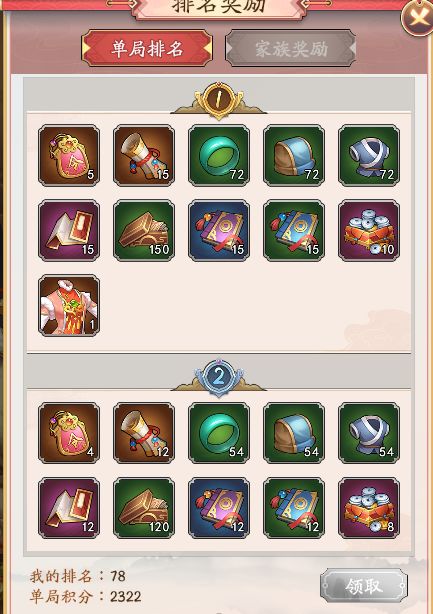Select the coin chest reward showing 8
The width and height of the screenshot is (433, 614).
(369, 508)
